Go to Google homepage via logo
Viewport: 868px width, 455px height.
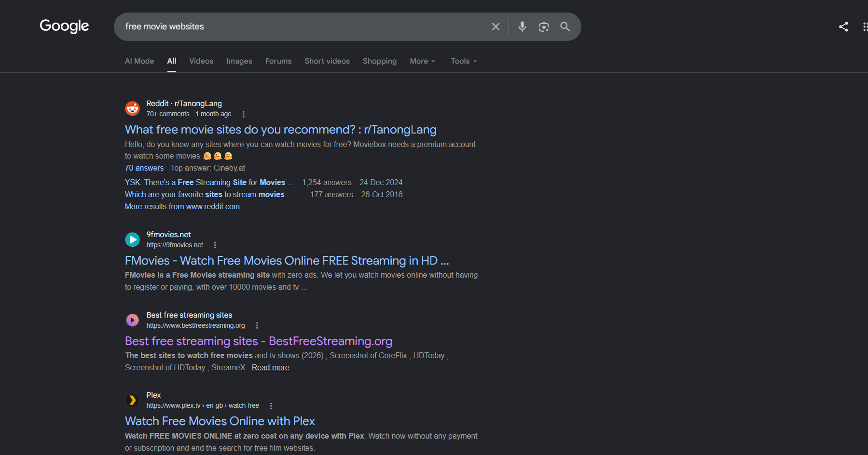[64, 26]
